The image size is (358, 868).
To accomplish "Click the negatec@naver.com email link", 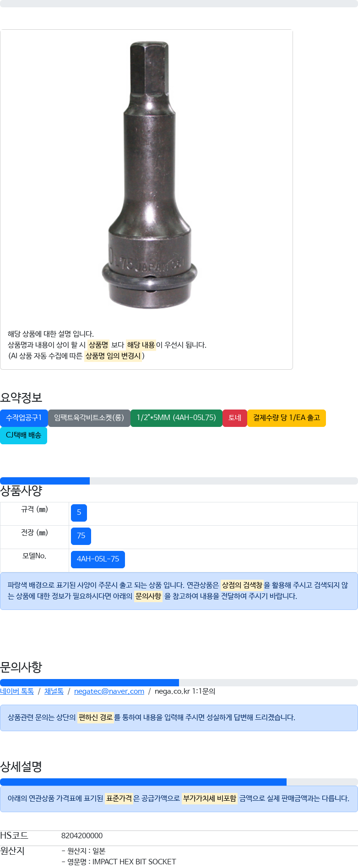I will point(109,691).
